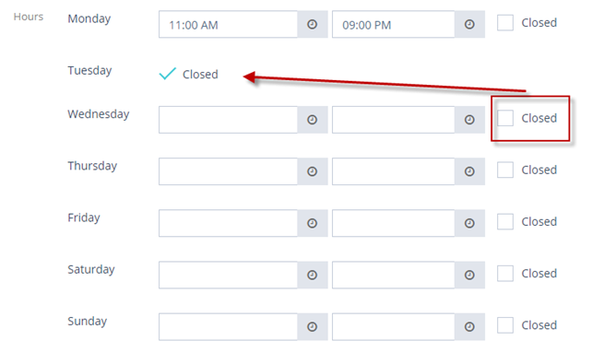Click the Monday 11:00 AM time field
This screenshot has height=364, width=592.
pyautogui.click(x=228, y=25)
